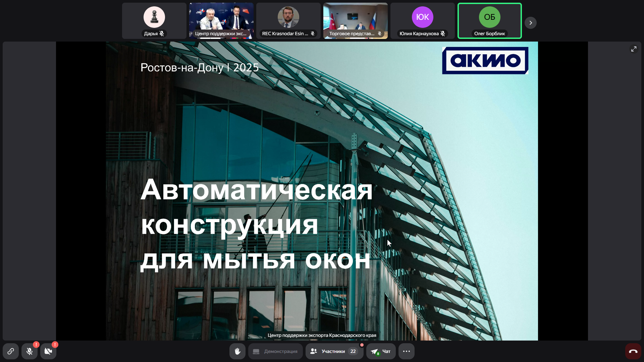Unmute the microphone in bottom bar
644x362 pixels.
30,351
